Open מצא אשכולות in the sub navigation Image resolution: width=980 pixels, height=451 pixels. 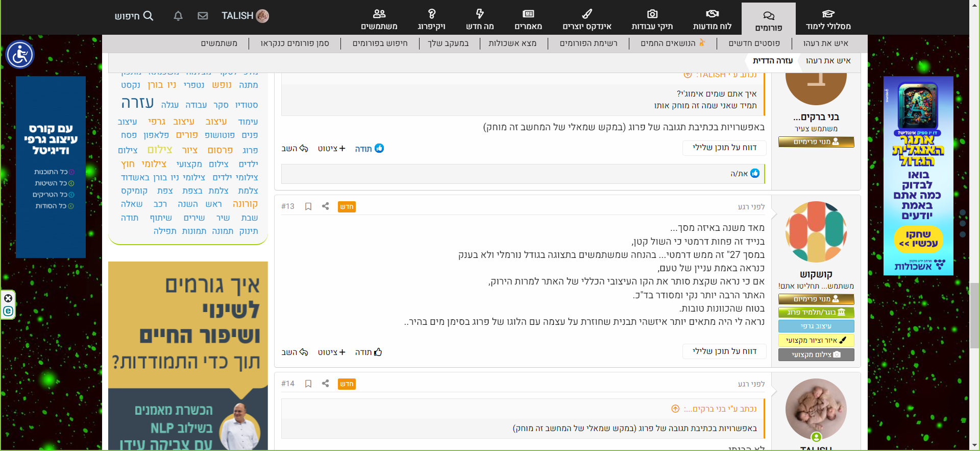512,43
